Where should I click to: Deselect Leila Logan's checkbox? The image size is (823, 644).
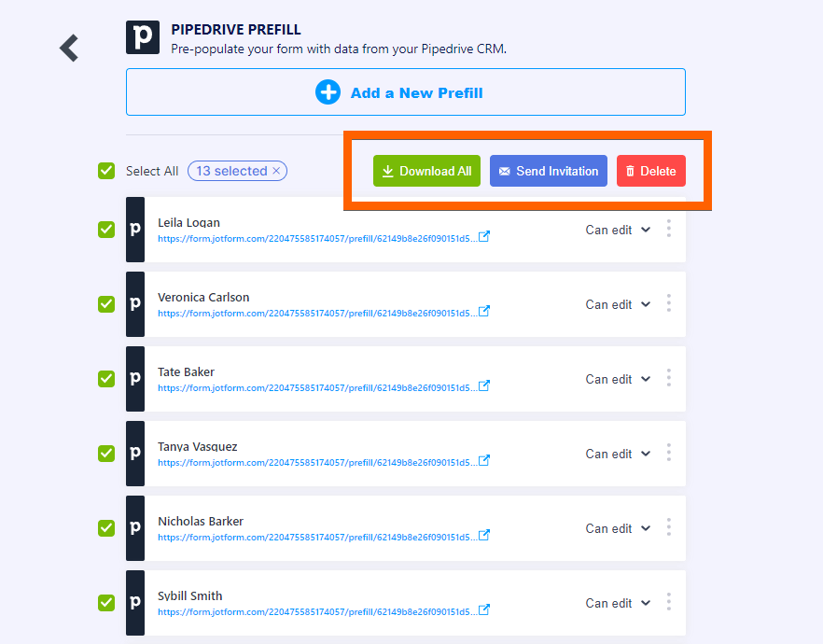point(106,230)
